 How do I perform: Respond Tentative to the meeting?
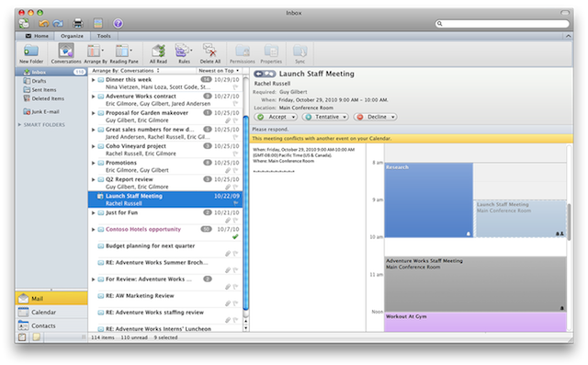(325, 117)
